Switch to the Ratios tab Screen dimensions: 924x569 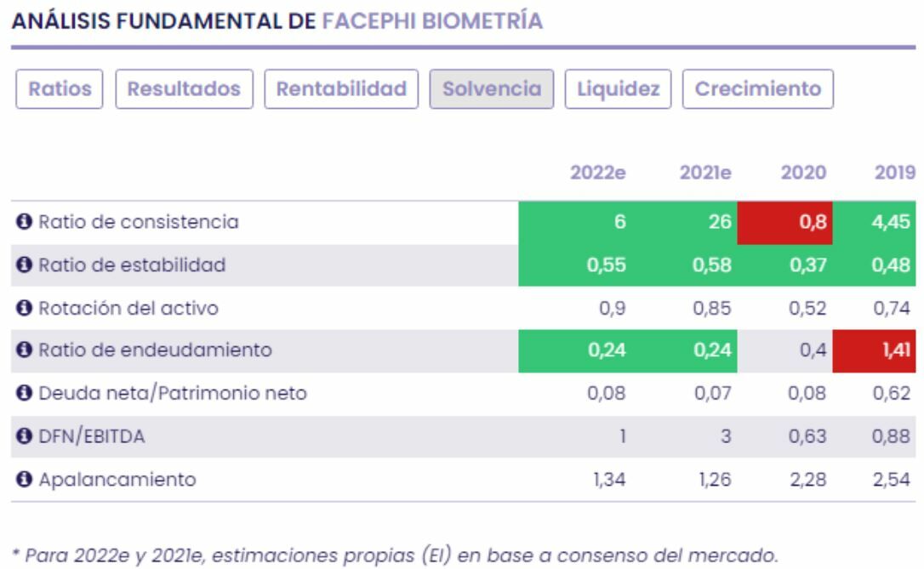[x=60, y=89]
